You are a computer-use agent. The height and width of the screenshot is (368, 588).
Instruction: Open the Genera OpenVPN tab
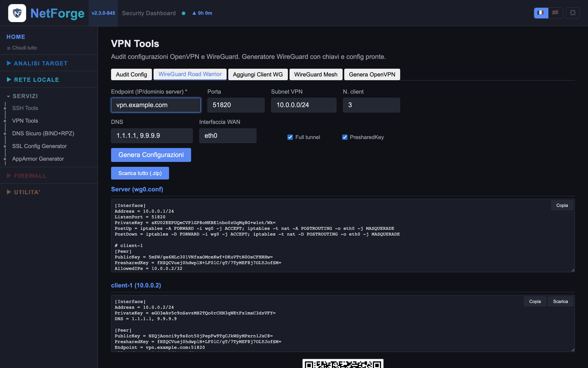click(x=372, y=74)
